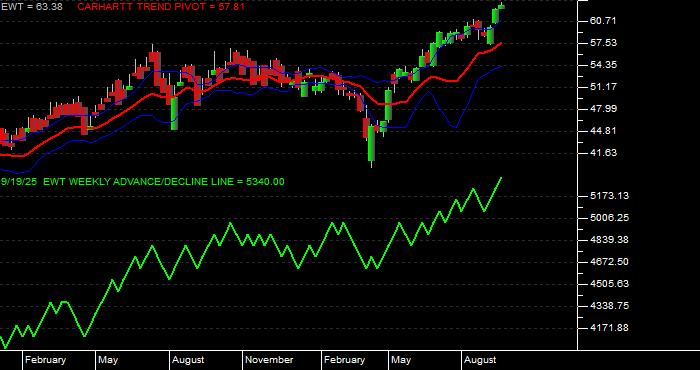Click the 47.99 price axis value
Viewport: 700px width, 370px height.
(x=603, y=109)
